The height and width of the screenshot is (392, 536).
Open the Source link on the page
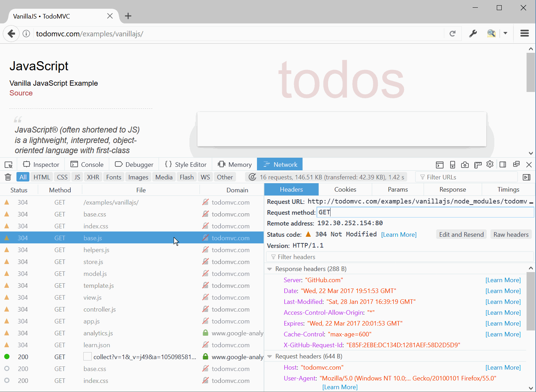click(x=21, y=93)
